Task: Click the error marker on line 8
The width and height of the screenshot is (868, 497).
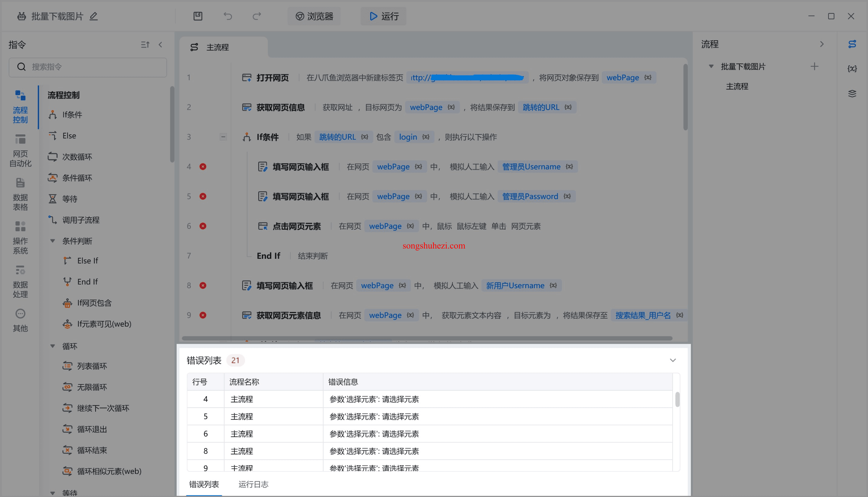Action: (203, 285)
